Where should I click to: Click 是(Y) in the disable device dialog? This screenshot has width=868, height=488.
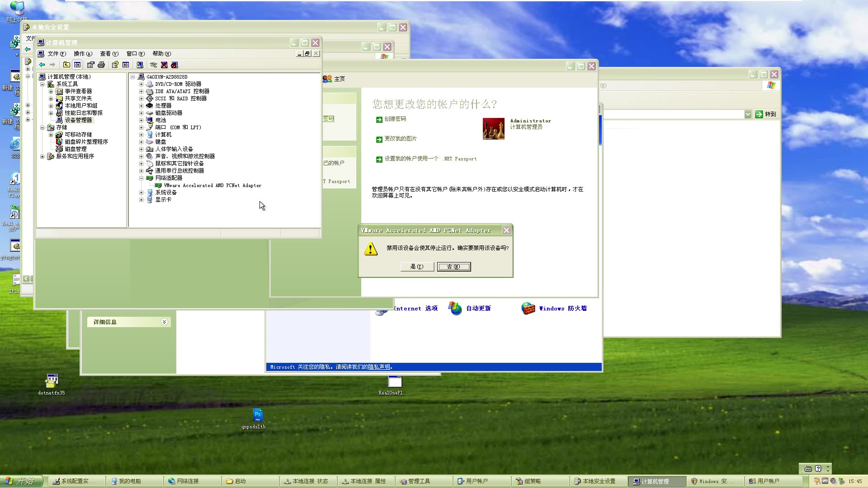point(417,267)
